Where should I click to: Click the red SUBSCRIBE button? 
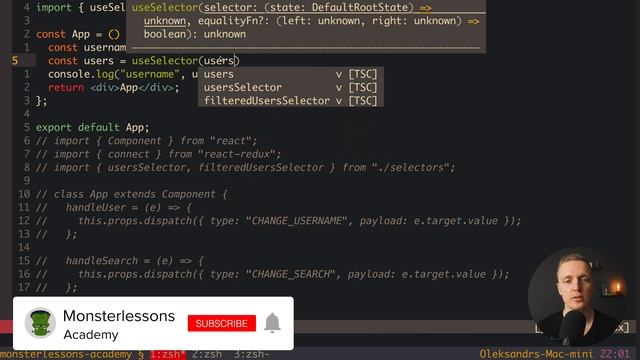click(x=222, y=323)
